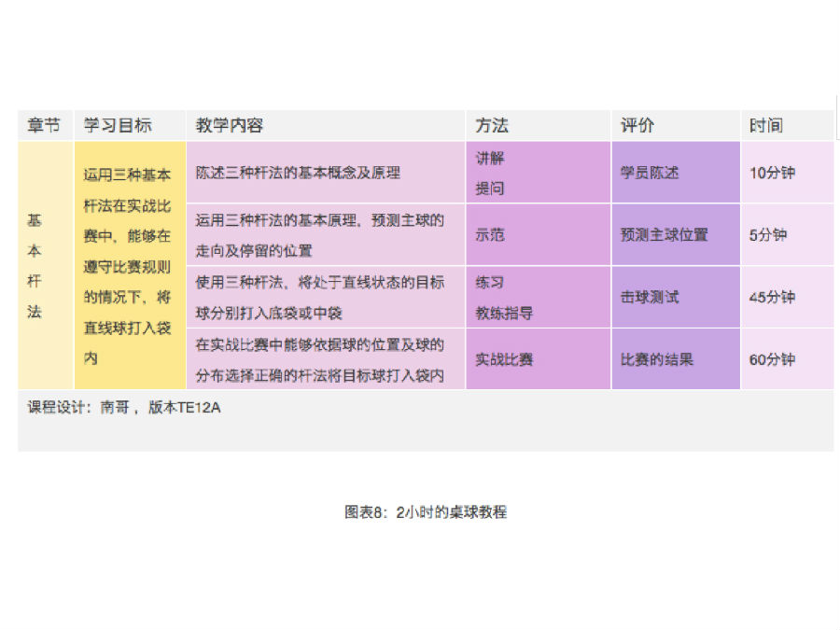The width and height of the screenshot is (840, 630).
Task: Click the 10分钟 time cell
Action: [787, 173]
